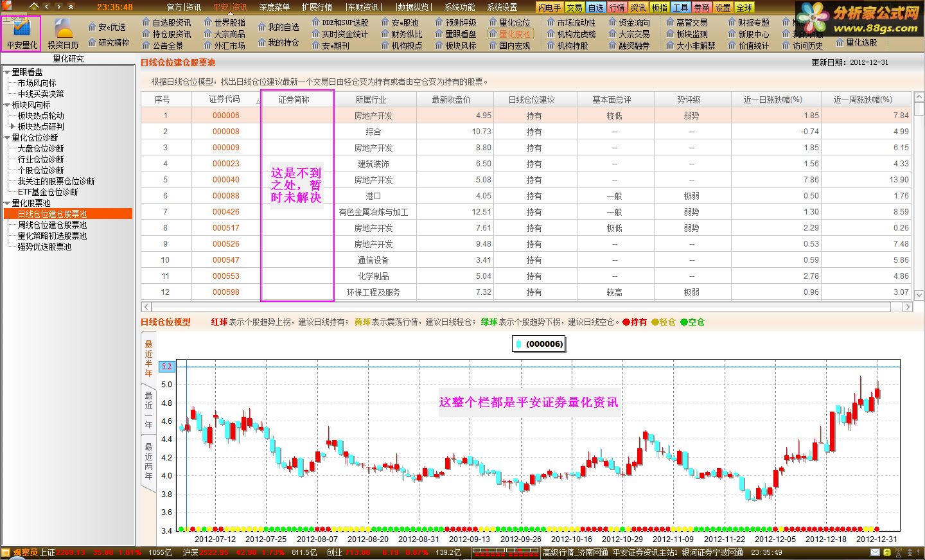
Task: Open DDE和SUP选股 toolbar item
Action: click(340, 22)
